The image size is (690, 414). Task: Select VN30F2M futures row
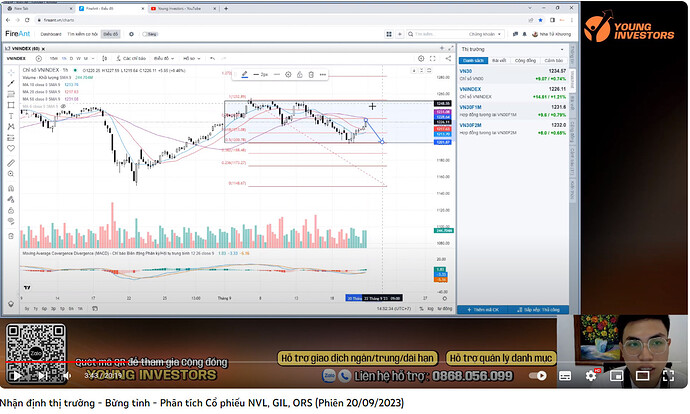point(513,129)
